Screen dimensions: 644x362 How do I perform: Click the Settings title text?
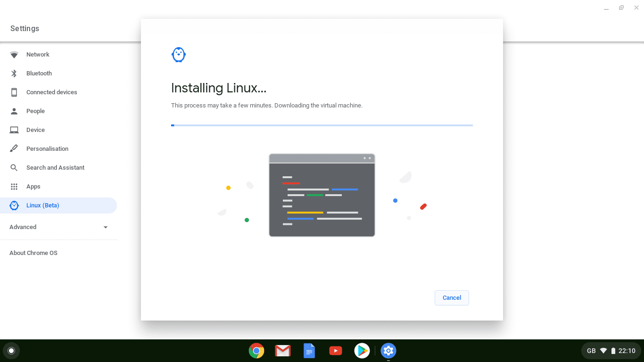pos(25,29)
